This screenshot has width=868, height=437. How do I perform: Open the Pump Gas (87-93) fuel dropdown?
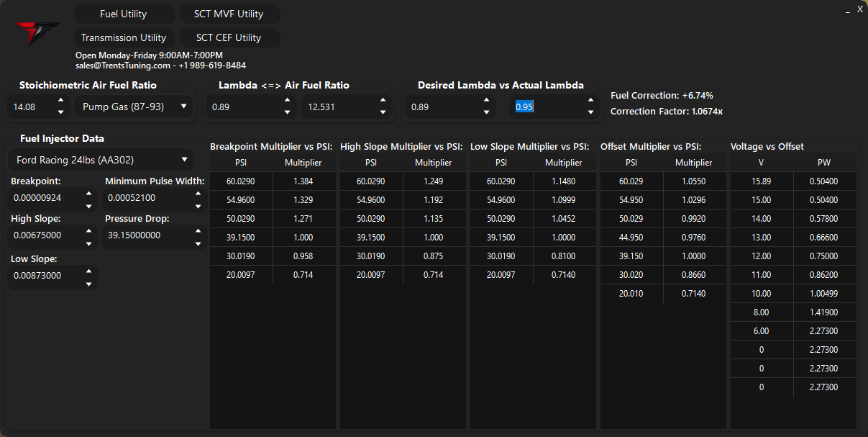click(134, 107)
